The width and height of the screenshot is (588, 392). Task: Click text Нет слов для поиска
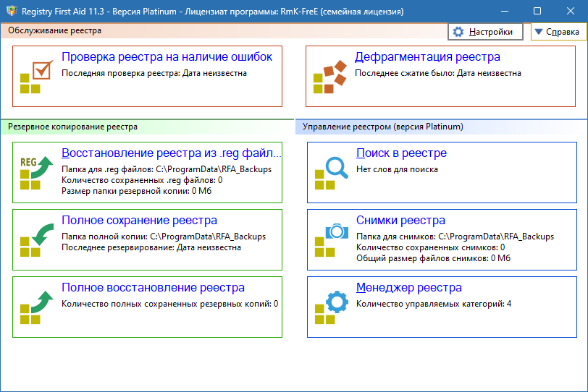pos(397,169)
